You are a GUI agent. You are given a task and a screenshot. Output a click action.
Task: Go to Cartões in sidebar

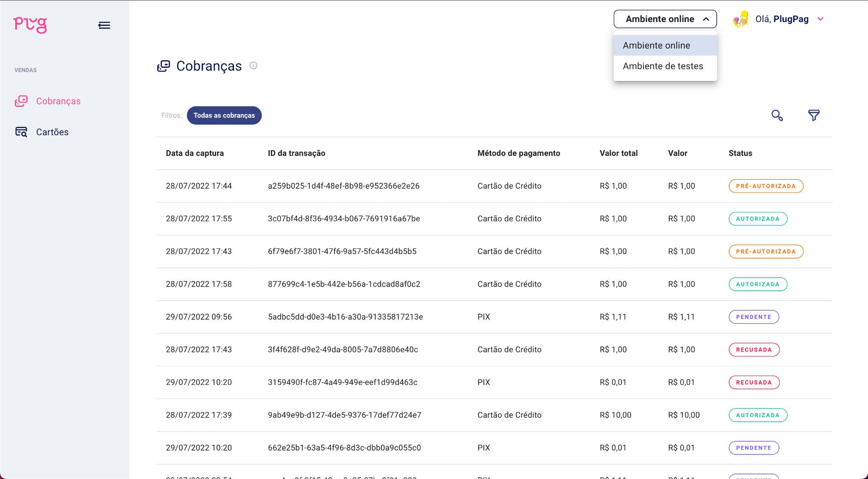click(x=52, y=132)
